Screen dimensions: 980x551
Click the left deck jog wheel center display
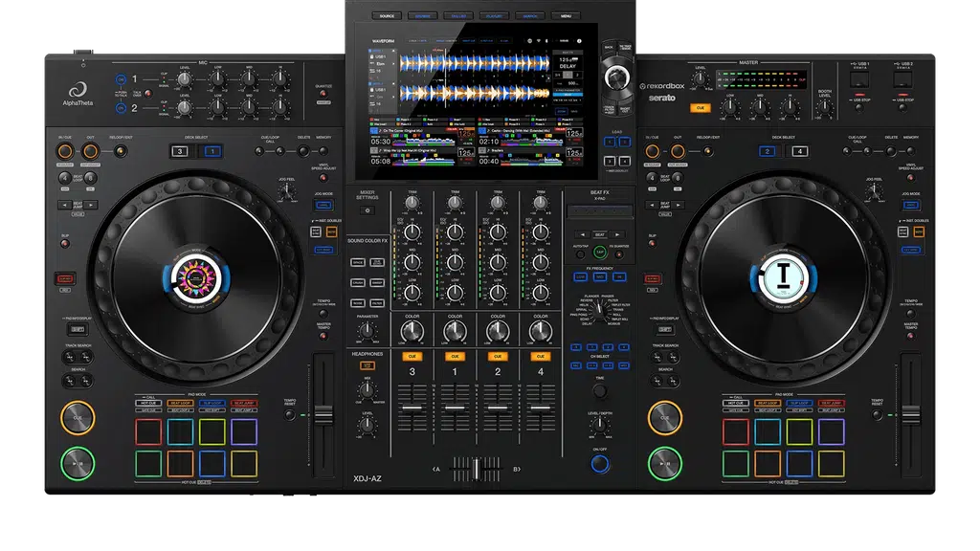[197, 278]
